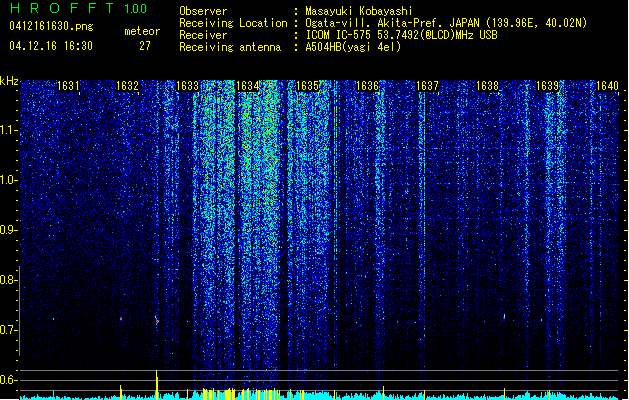This screenshot has height=400, width=629.
Task: Click the 0.8 frequency axis label
Action: pyautogui.click(x=8, y=280)
